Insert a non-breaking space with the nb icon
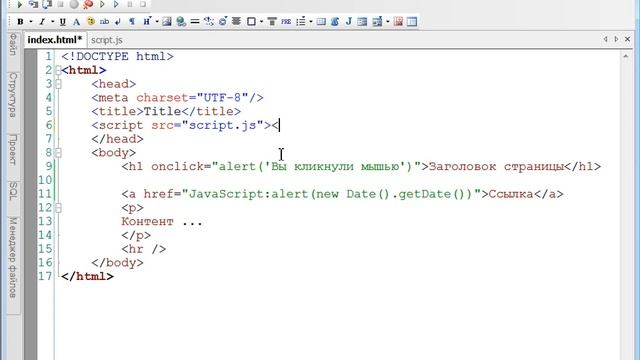The width and height of the screenshot is (640, 360). (x=104, y=22)
